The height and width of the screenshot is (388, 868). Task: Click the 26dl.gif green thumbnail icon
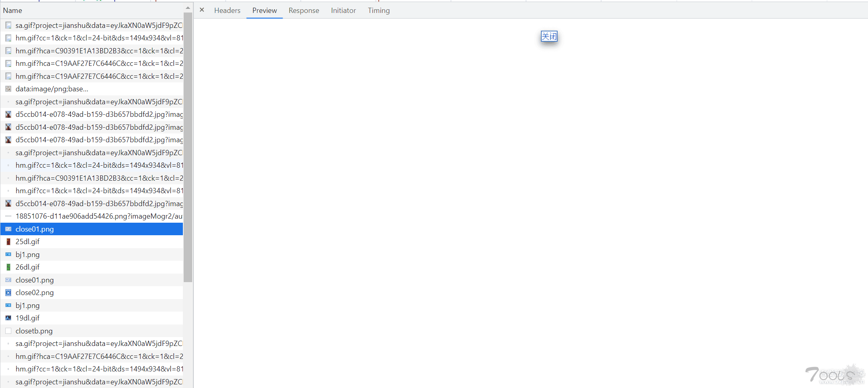click(x=8, y=267)
